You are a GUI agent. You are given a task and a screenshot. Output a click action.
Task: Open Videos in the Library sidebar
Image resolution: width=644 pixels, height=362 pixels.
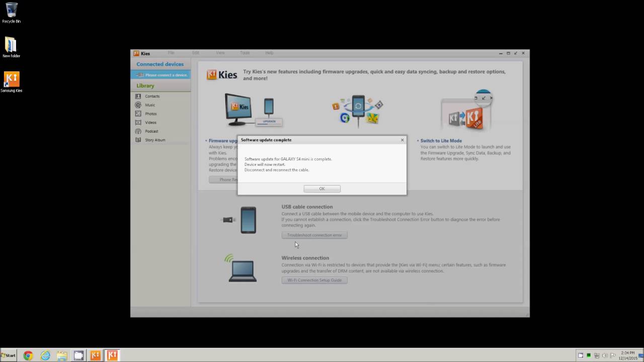click(150, 122)
